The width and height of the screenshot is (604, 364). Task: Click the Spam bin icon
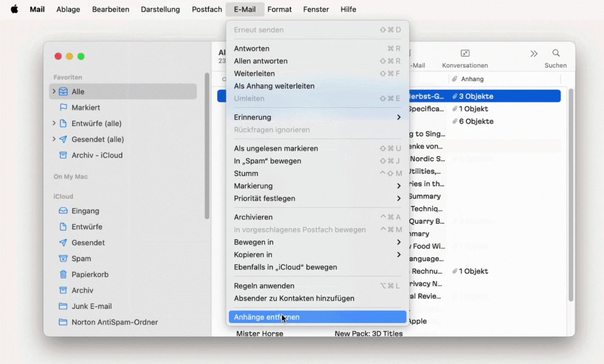pyautogui.click(x=63, y=259)
